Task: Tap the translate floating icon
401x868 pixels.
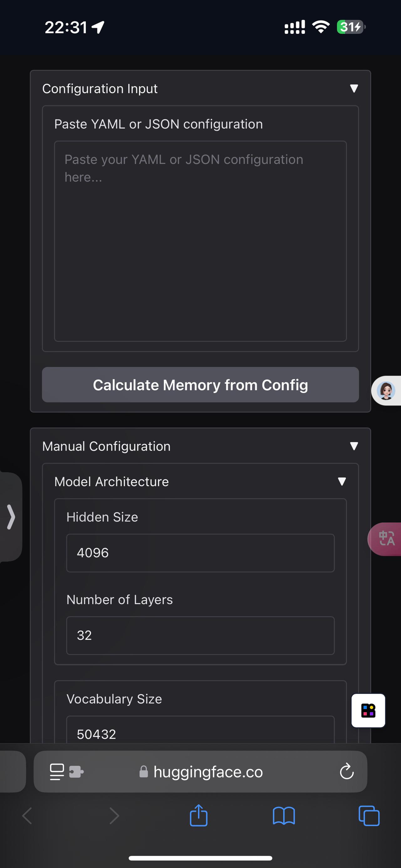Action: 385,539
